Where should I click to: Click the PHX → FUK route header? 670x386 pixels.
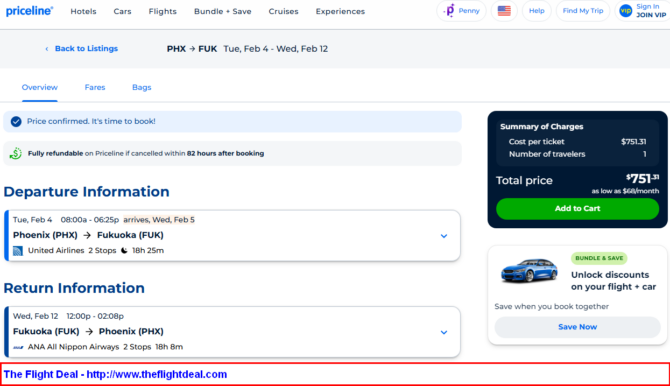(192, 49)
